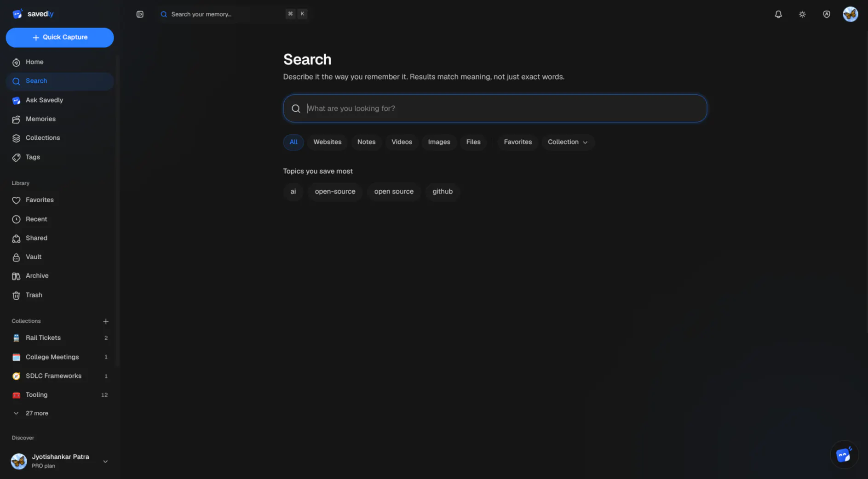Focus the What are you looking for field

tap(495, 108)
